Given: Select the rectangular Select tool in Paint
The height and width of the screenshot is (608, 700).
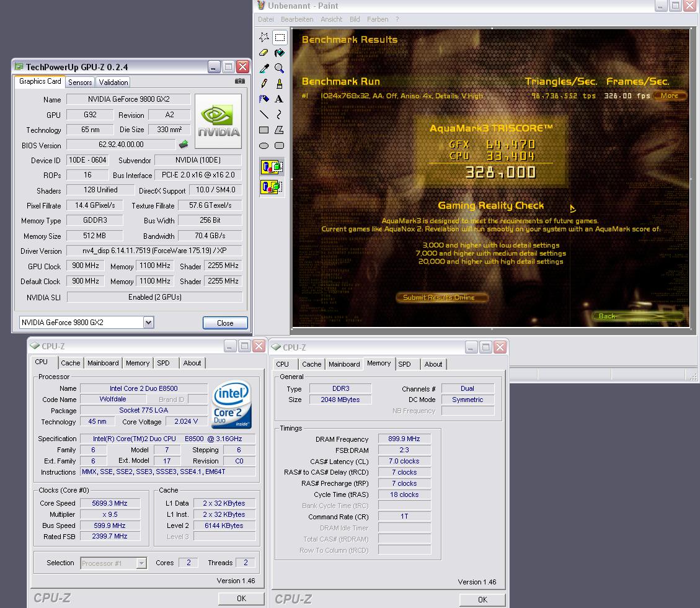Looking at the screenshot, I should [280, 37].
